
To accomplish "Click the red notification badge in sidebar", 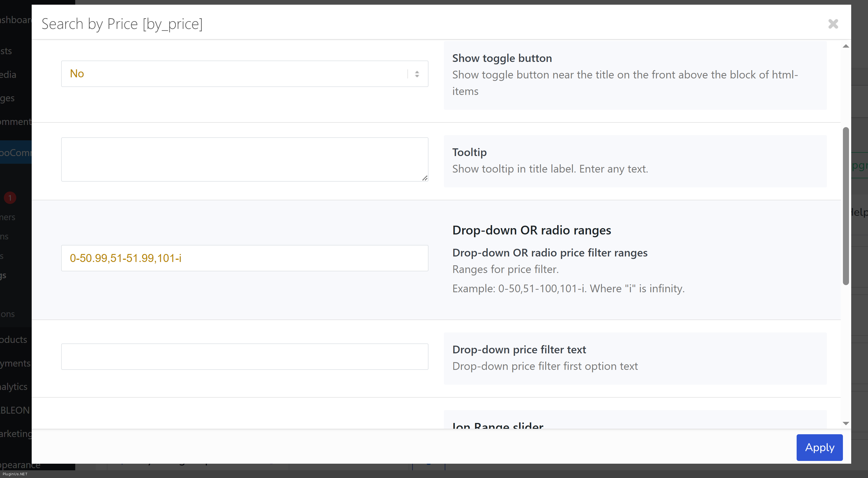I will pyautogui.click(x=10, y=198).
